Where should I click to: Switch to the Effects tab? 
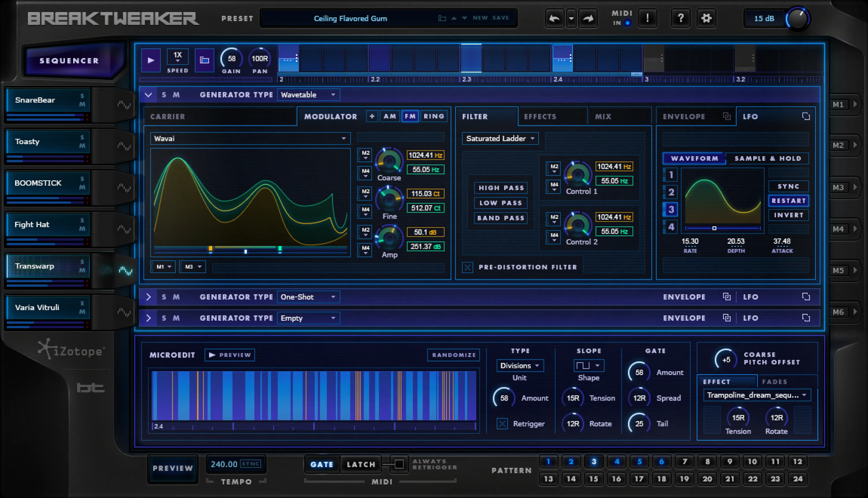click(552, 116)
